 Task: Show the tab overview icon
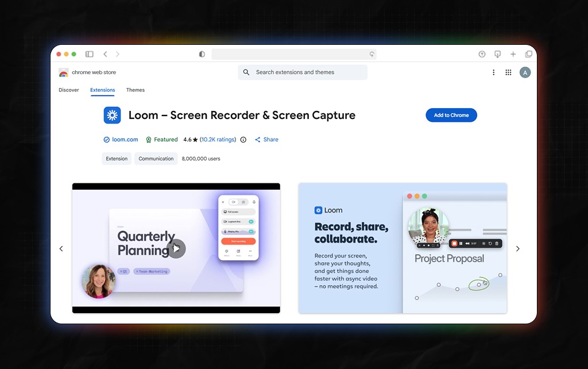(x=528, y=54)
